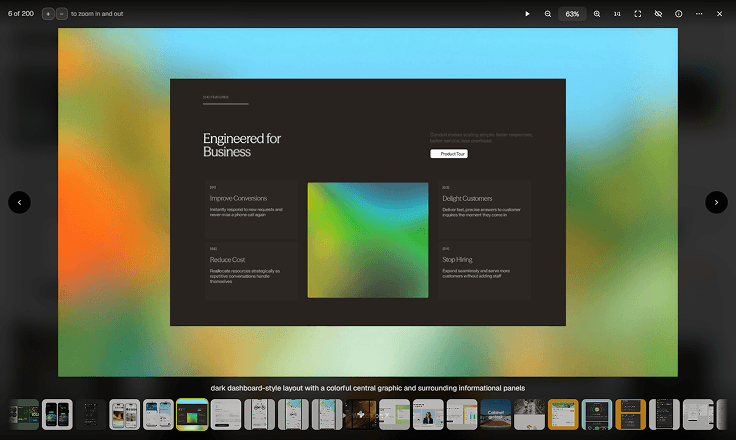Open the dark phone list thumbnail on gray
736x440 pixels.
(664, 415)
